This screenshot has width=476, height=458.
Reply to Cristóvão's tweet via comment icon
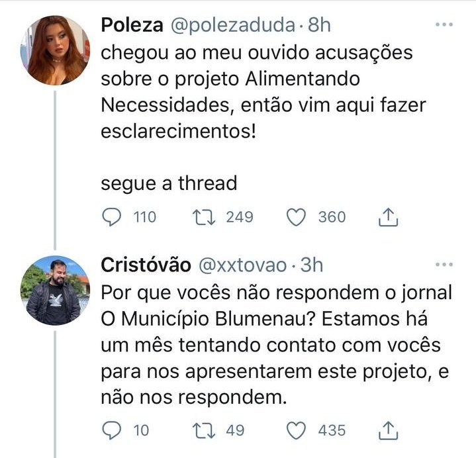coord(112,431)
